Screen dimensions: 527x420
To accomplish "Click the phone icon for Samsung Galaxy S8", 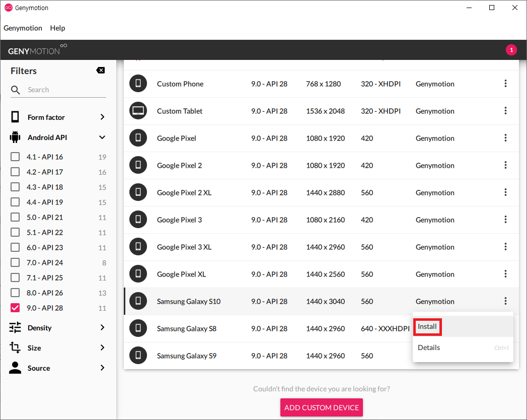I will (x=138, y=328).
